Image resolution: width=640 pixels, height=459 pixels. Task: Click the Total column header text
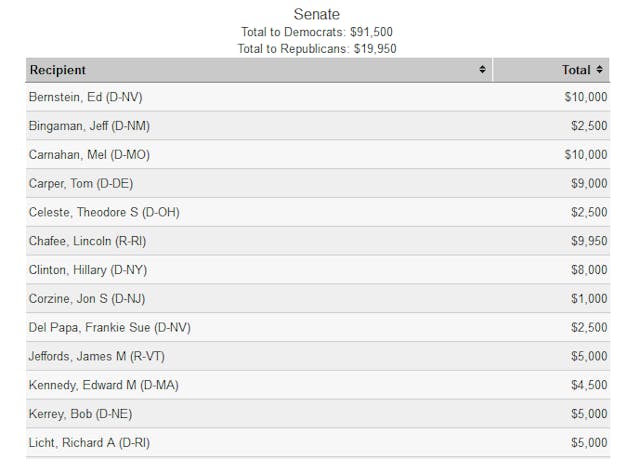click(576, 70)
